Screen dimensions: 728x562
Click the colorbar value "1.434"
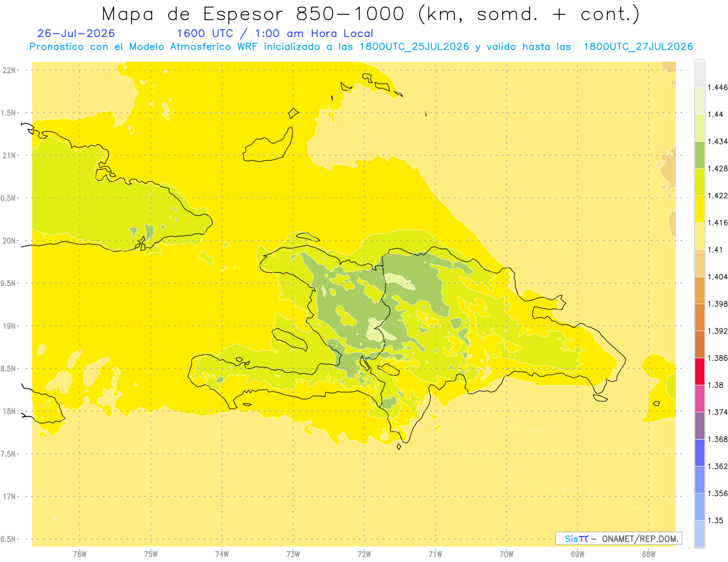tap(718, 141)
